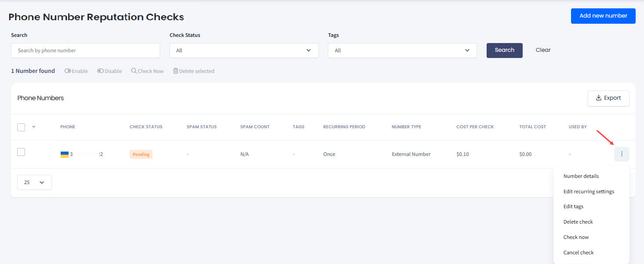The image size is (644, 264).
Task: Click the Phone Numbers table title
Action: tap(40, 98)
